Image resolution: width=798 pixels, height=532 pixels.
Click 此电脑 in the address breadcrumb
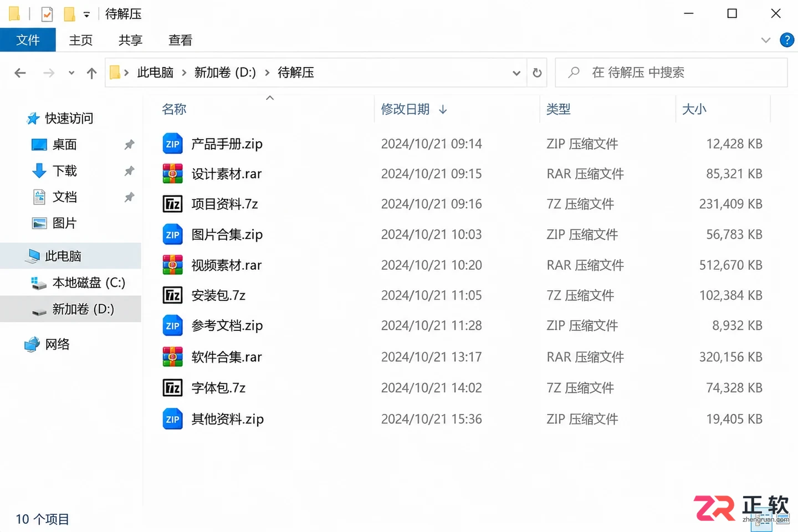coord(155,73)
